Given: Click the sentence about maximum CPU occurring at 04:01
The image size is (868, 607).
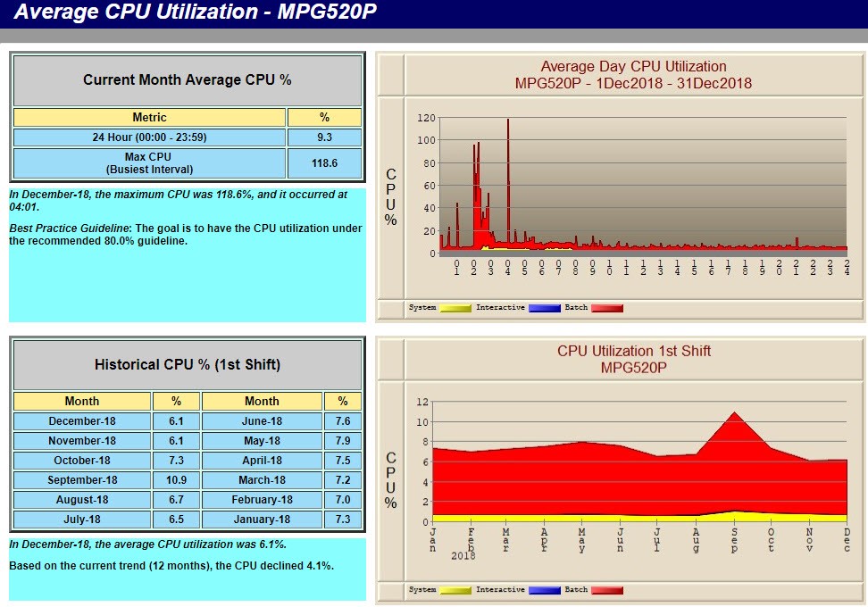Looking at the screenshot, I should (x=179, y=201).
